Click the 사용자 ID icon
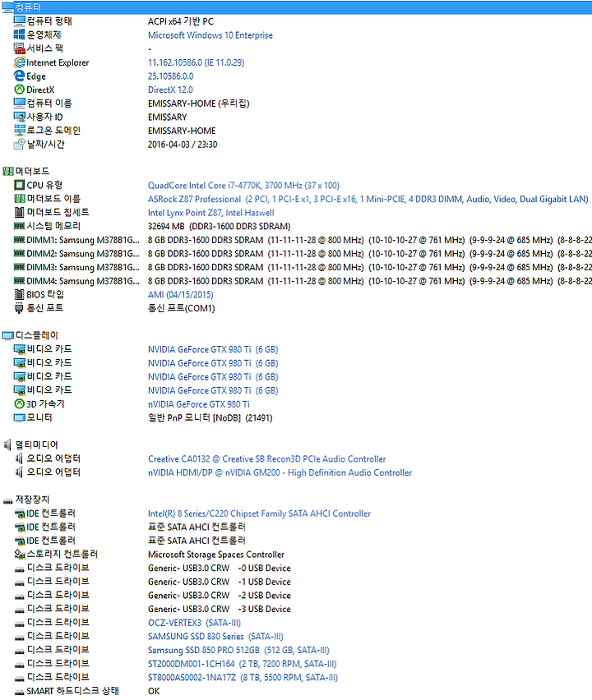Screen dimensions: 592x700 (19, 117)
